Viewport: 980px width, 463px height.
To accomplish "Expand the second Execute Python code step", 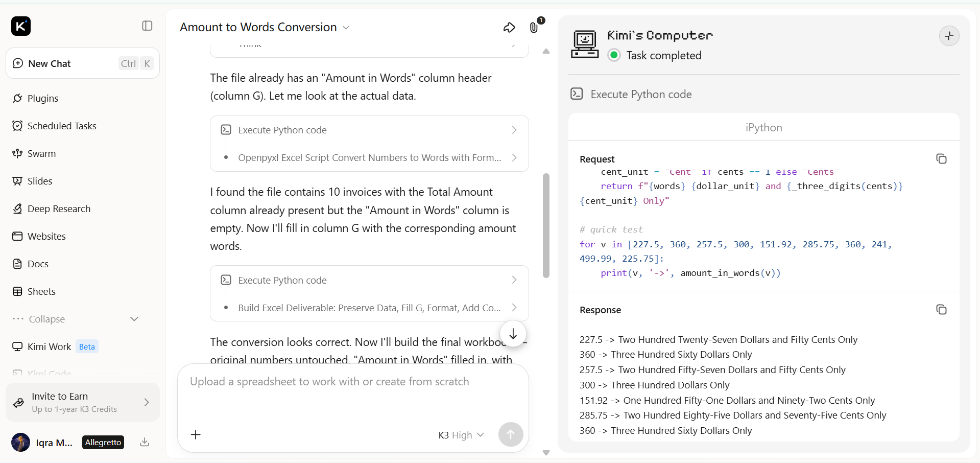I will click(x=369, y=280).
